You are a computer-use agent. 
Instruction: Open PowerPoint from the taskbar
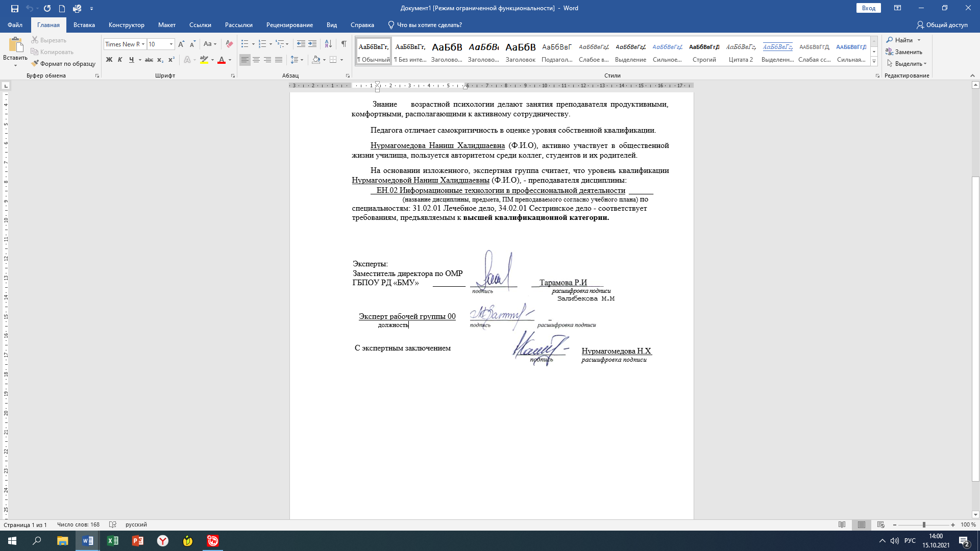(x=138, y=541)
